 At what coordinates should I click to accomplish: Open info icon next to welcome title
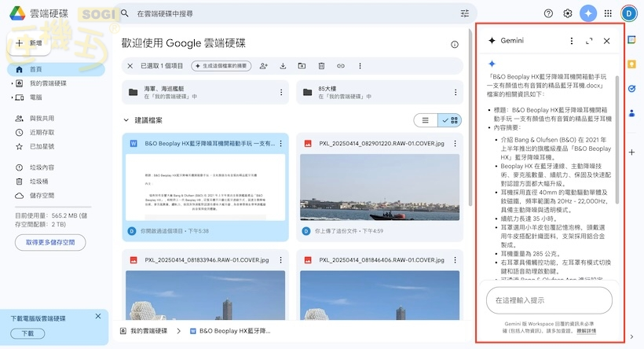(455, 44)
